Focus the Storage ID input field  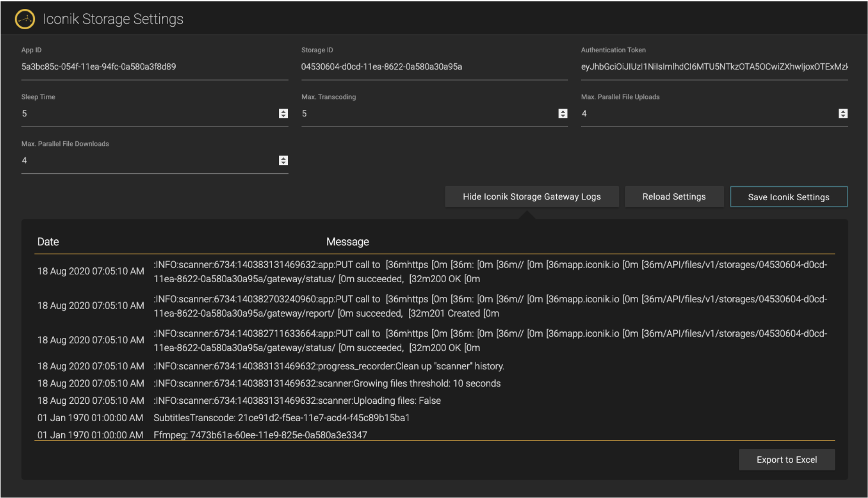(434, 67)
